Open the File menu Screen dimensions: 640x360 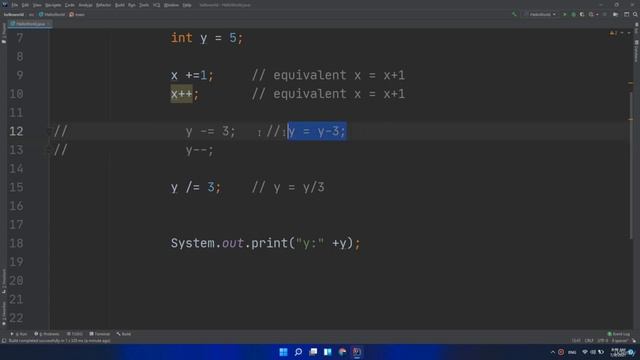(x=15, y=5)
